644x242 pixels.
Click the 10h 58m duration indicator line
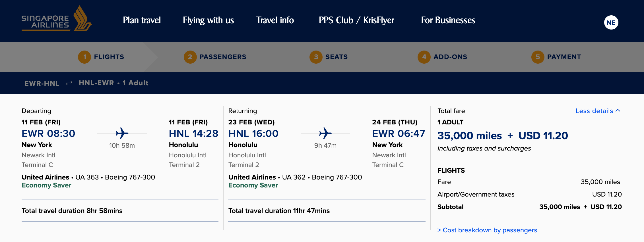click(x=122, y=145)
